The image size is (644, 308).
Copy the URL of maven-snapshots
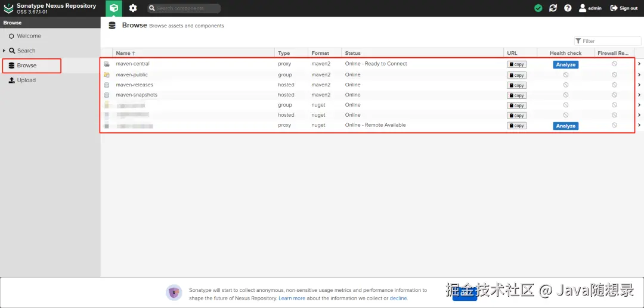[x=516, y=95]
